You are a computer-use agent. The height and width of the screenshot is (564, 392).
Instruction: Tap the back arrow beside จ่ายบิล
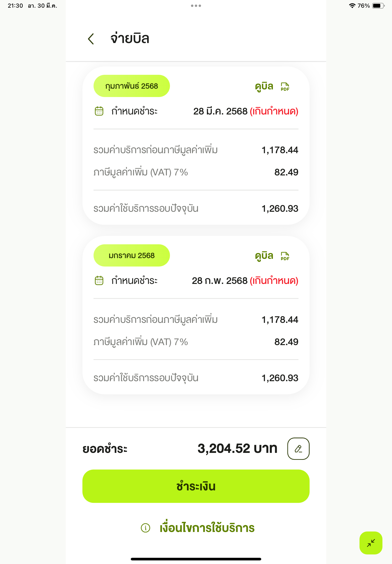coord(91,39)
